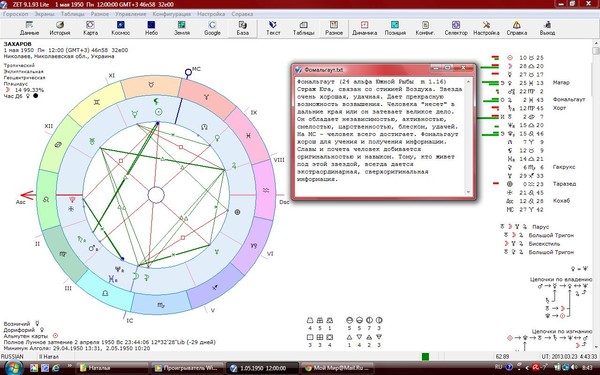Open the Небо sky view icon
600x375 pixels.
click(151, 28)
